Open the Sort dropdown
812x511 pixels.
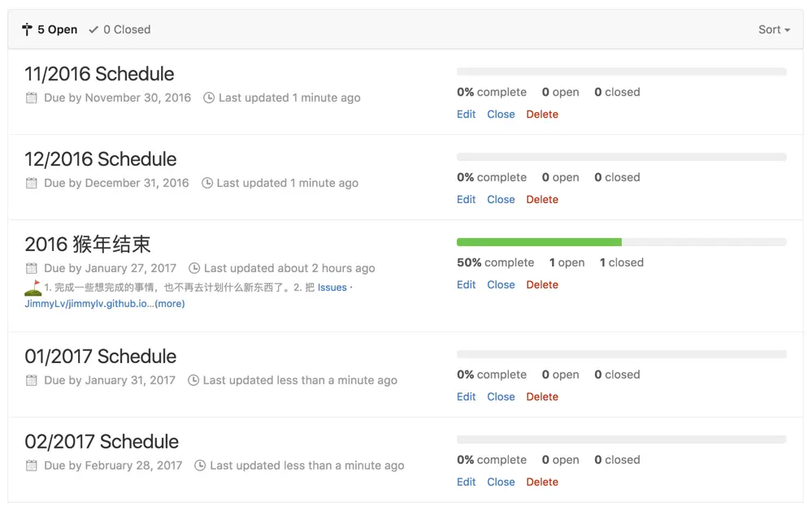pos(774,29)
